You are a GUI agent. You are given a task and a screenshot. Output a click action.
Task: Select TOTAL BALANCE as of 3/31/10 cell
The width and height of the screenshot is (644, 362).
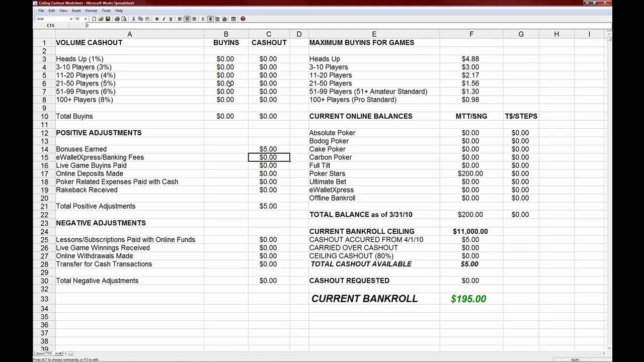pos(374,215)
